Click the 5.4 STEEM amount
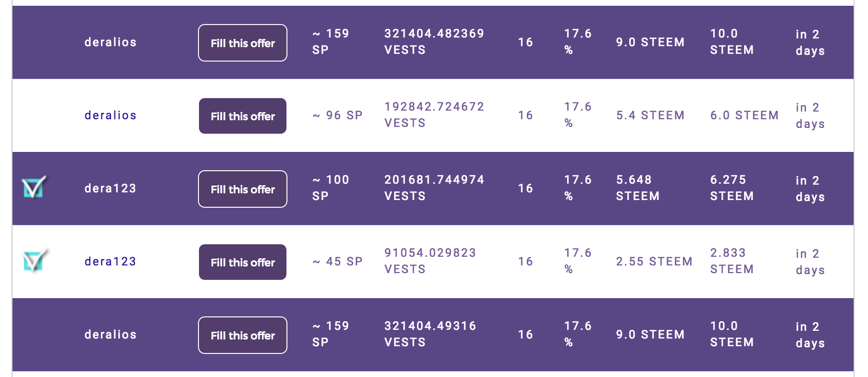The height and width of the screenshot is (377, 868). [650, 115]
